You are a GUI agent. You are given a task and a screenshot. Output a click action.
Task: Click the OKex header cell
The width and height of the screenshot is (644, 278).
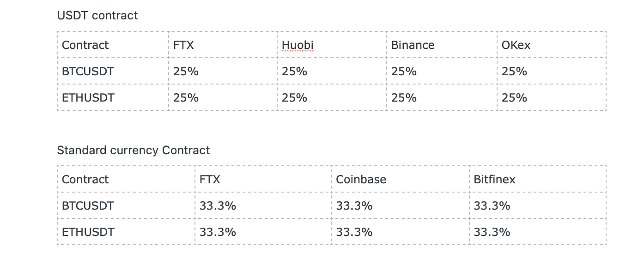coord(552,45)
